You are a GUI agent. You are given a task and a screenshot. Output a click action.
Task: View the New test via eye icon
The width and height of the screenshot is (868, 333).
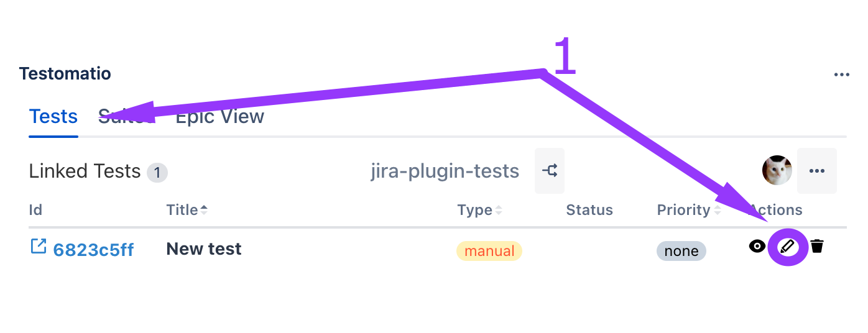757,247
